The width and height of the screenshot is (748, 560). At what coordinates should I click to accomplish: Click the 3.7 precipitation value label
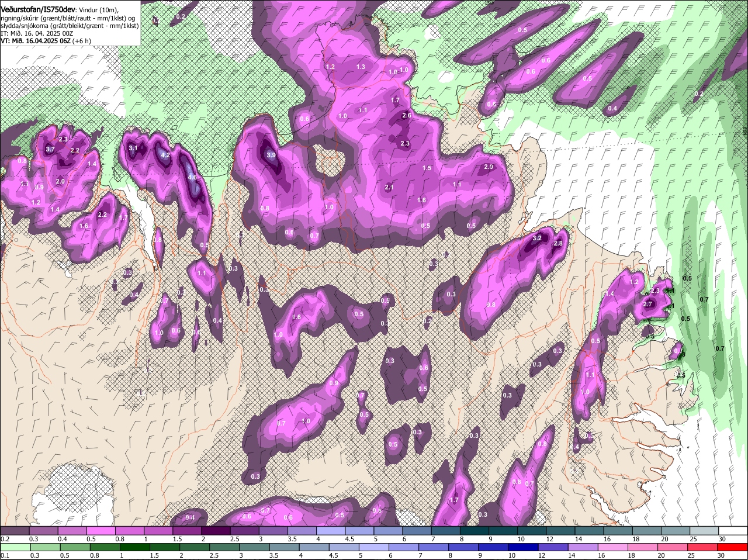coord(50,150)
